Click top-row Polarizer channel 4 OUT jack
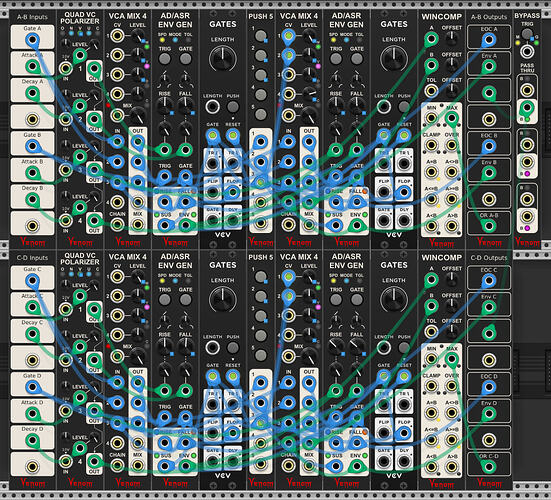 94,221
